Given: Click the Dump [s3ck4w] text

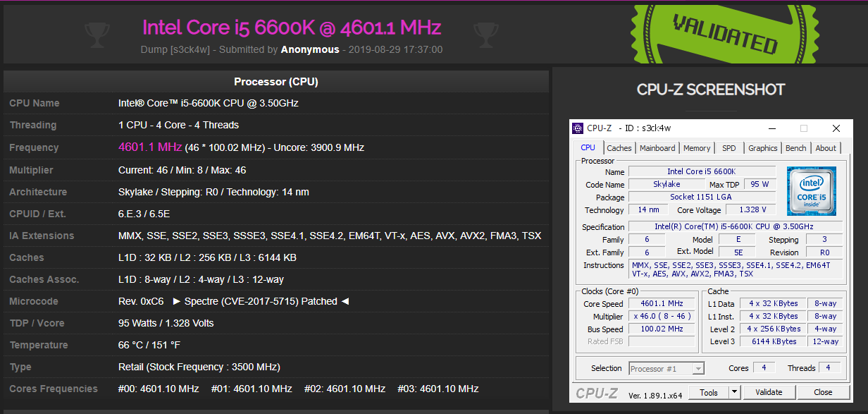Looking at the screenshot, I should pyautogui.click(x=175, y=49).
